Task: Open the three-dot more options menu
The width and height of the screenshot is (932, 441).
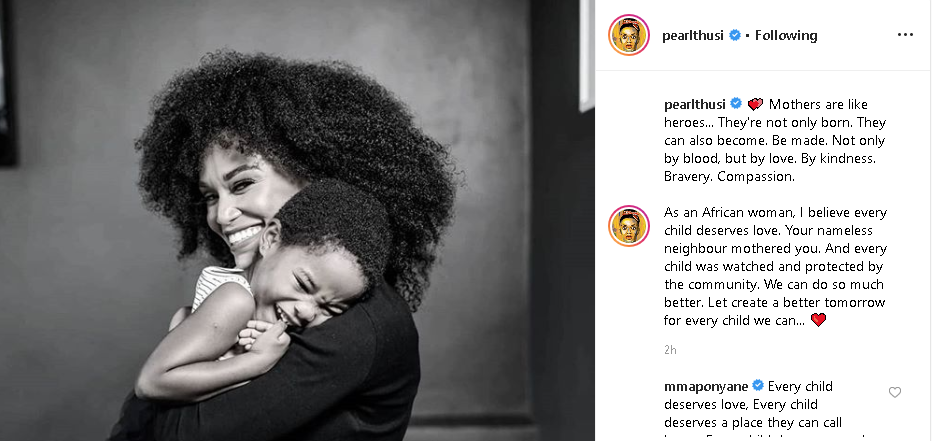Action: point(905,35)
